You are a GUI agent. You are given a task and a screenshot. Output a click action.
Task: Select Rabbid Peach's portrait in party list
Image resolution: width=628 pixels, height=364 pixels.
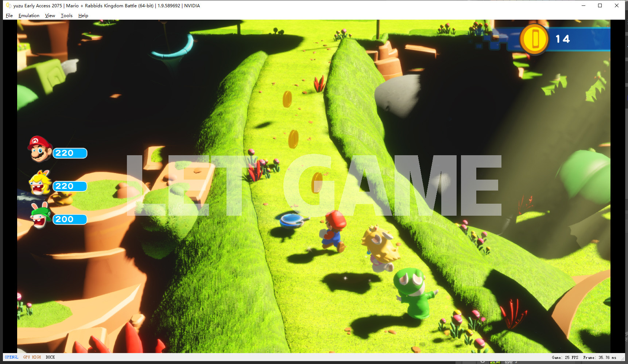tap(40, 183)
